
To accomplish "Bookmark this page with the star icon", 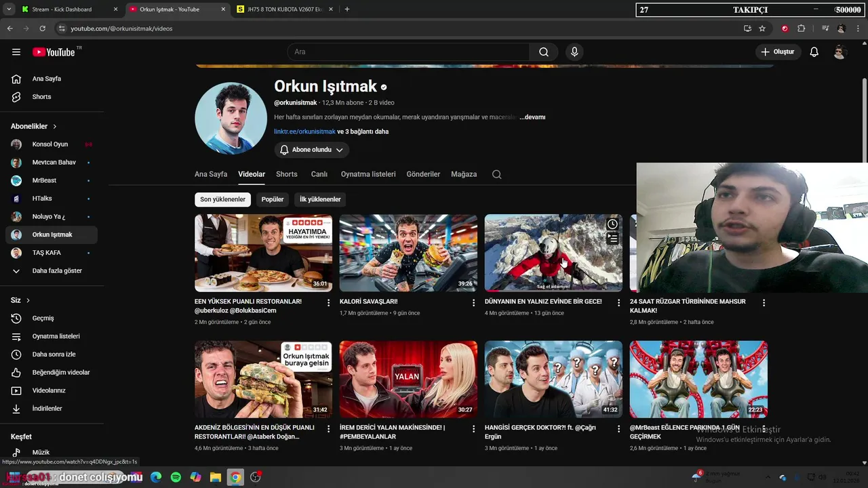I will click(x=762, y=28).
